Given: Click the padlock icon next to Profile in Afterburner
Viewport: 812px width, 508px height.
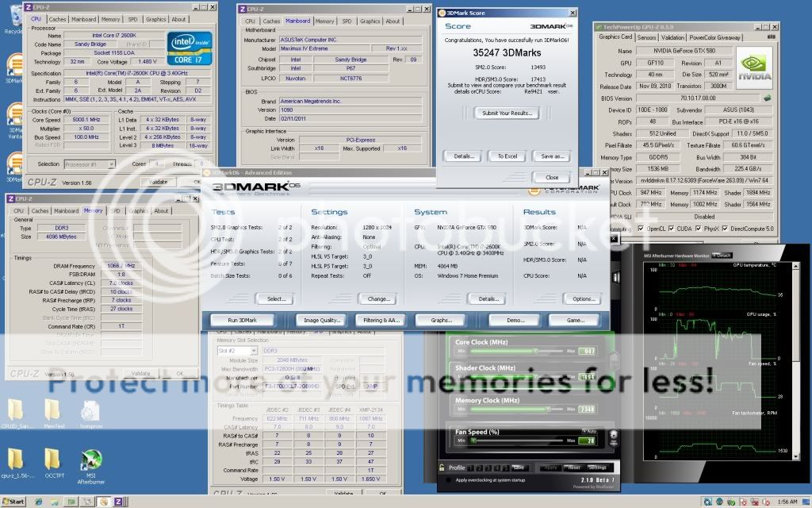Looking at the screenshot, I should [x=442, y=468].
